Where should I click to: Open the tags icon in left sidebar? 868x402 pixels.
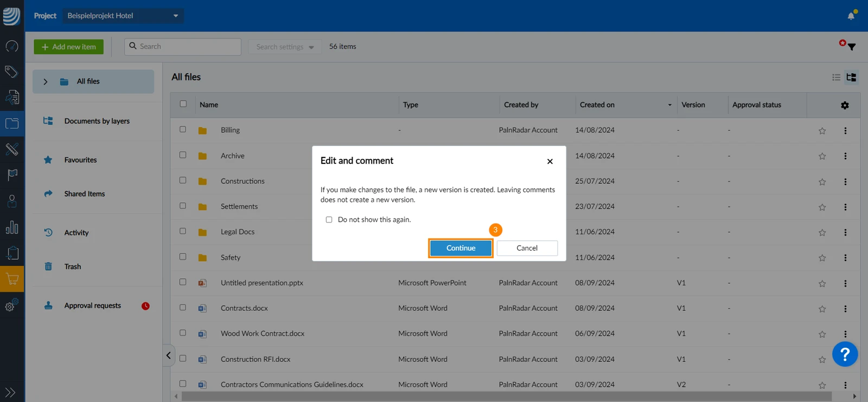pos(12,71)
